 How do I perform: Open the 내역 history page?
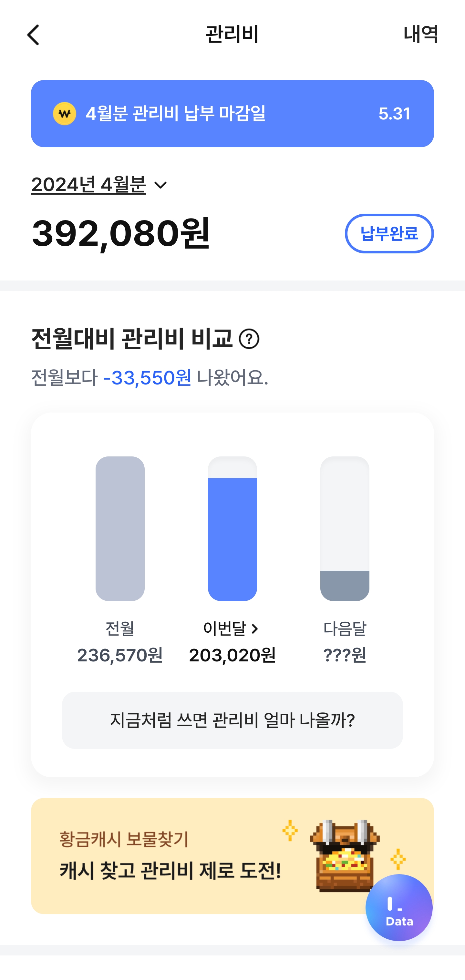tap(420, 34)
